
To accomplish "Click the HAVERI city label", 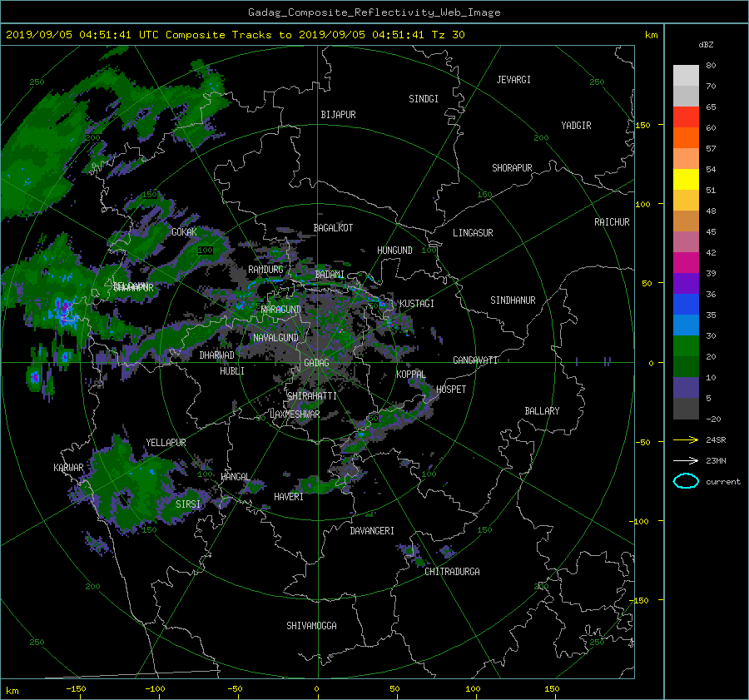I will click(x=289, y=497).
